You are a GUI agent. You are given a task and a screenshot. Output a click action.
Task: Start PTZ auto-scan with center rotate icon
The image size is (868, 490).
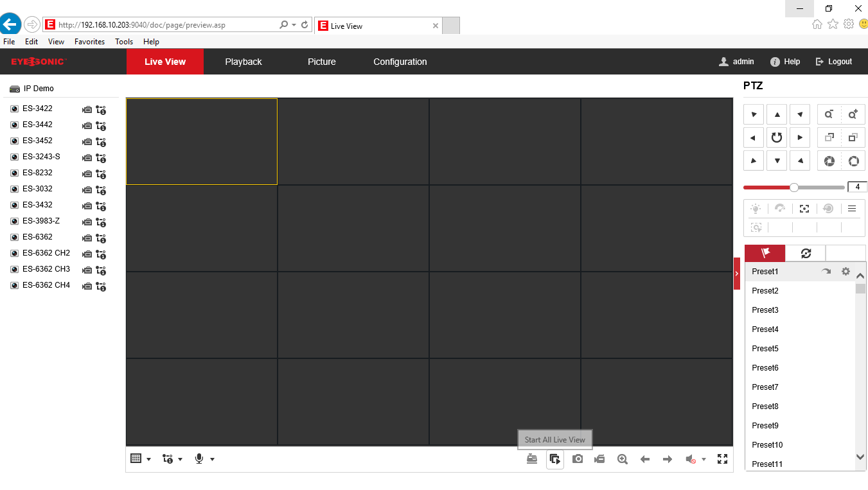point(777,137)
